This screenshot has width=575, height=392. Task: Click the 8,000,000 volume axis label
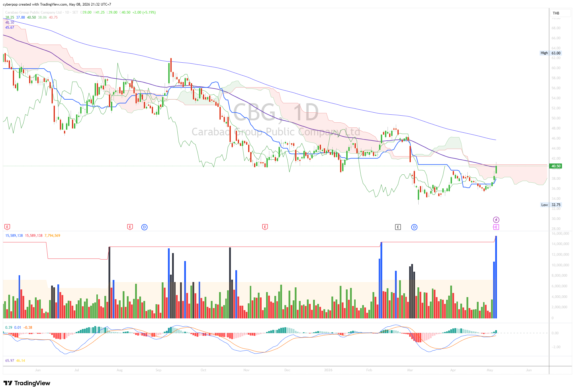tap(559, 276)
